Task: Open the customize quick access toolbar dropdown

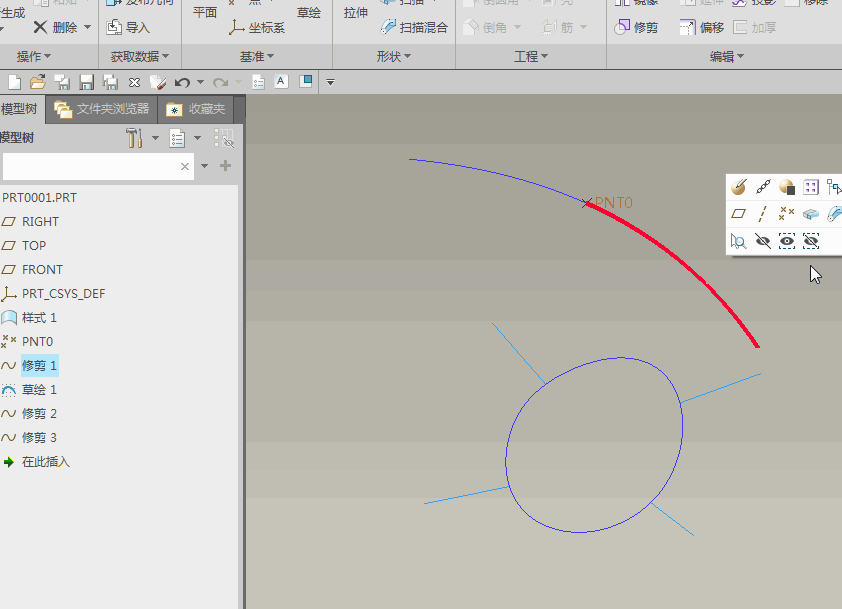Action: [x=330, y=82]
